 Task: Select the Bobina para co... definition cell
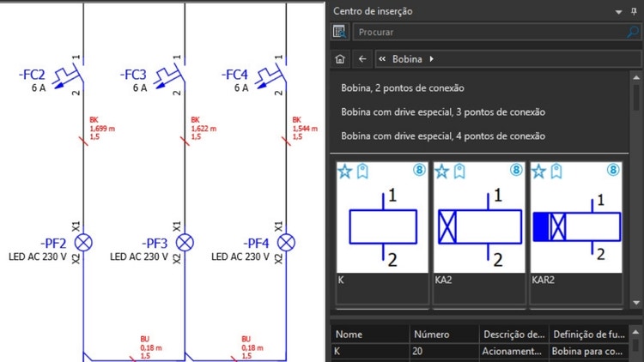point(589,352)
